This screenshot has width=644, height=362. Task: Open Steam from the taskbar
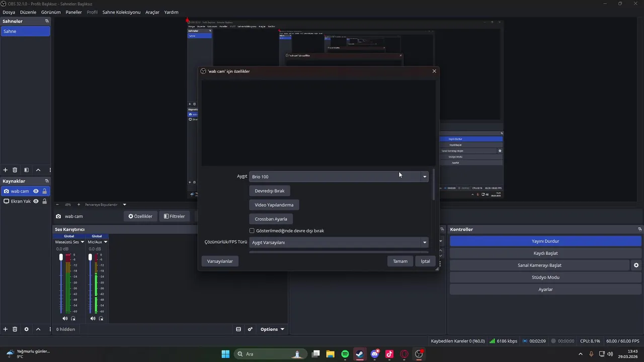(x=360, y=354)
